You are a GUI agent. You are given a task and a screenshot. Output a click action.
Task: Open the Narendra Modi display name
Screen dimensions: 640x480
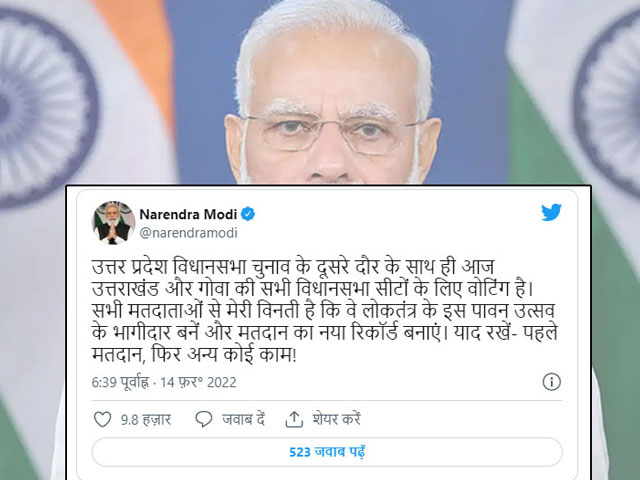(x=188, y=214)
